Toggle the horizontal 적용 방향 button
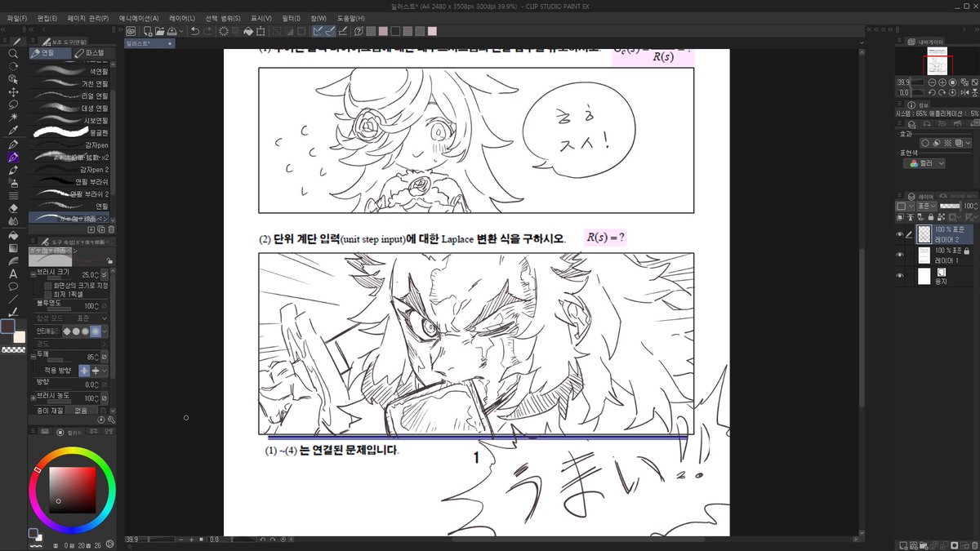Viewport: 980px width, 551px height. (x=85, y=371)
